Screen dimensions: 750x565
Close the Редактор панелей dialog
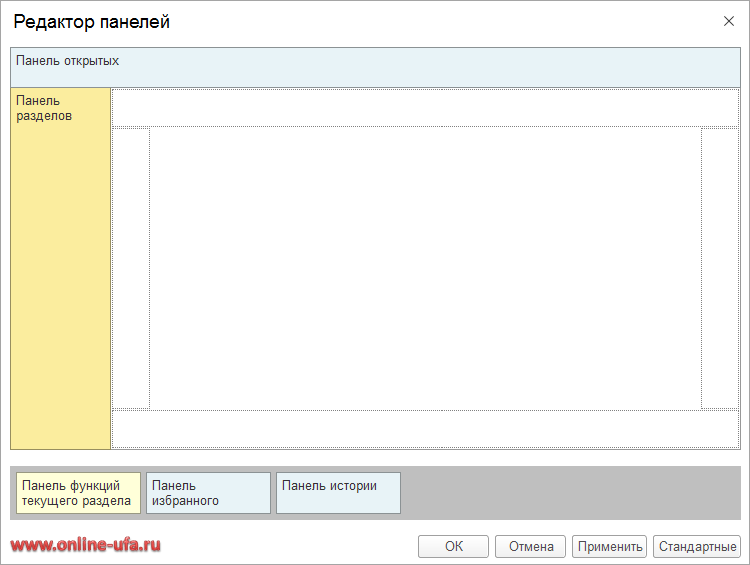click(729, 21)
